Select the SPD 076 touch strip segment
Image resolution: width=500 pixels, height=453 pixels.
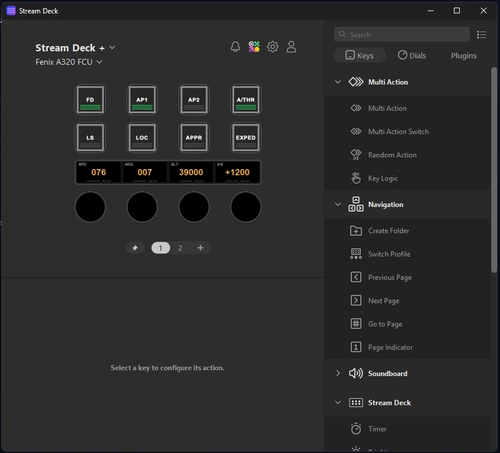99,172
